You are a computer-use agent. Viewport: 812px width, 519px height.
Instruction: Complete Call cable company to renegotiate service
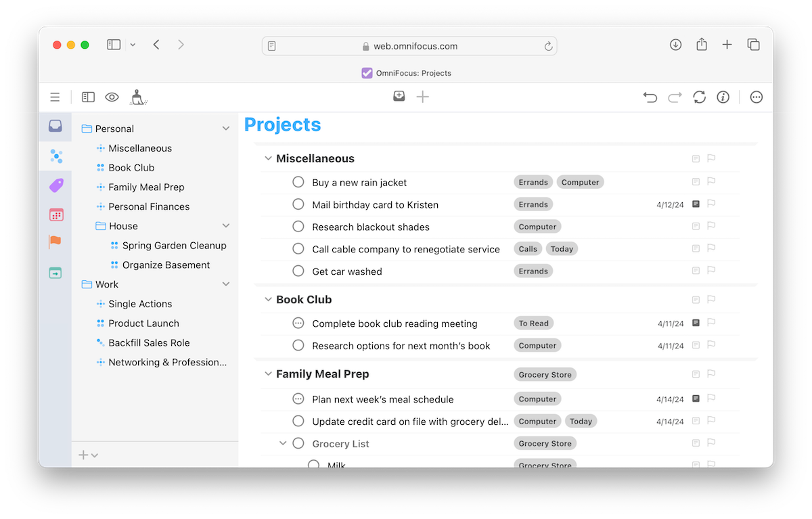[298, 249]
